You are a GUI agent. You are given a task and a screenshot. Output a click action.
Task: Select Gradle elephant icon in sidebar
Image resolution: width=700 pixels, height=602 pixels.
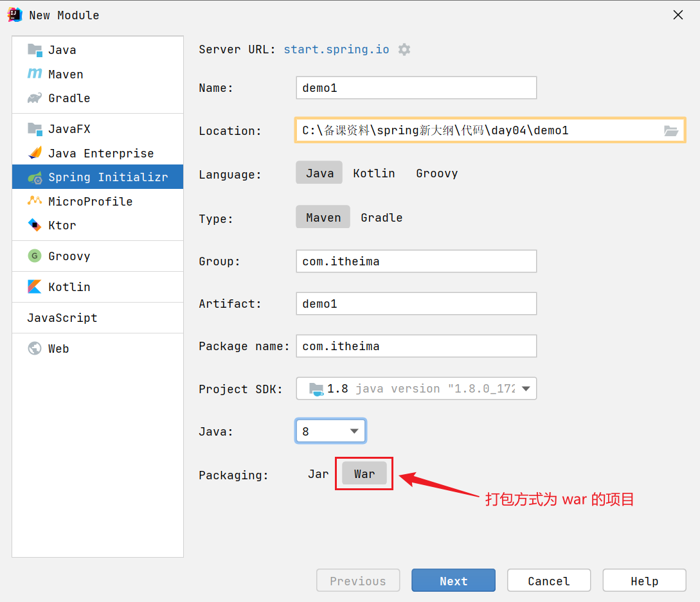pos(35,98)
